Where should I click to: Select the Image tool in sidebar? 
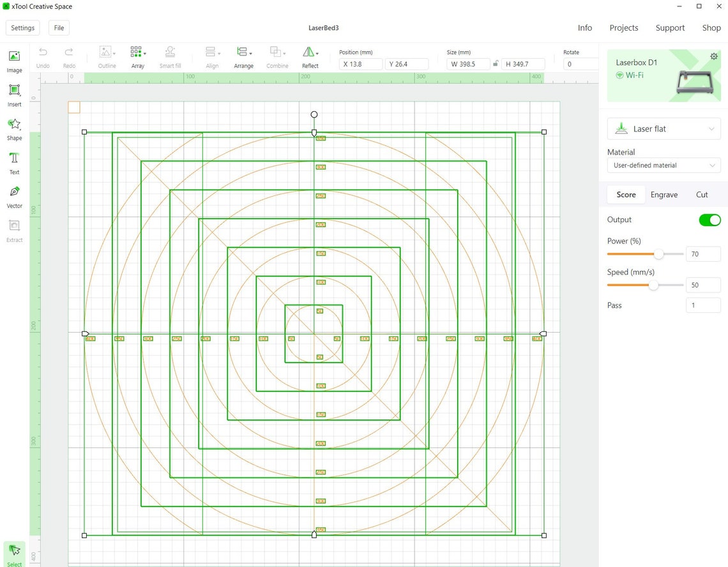coord(14,61)
